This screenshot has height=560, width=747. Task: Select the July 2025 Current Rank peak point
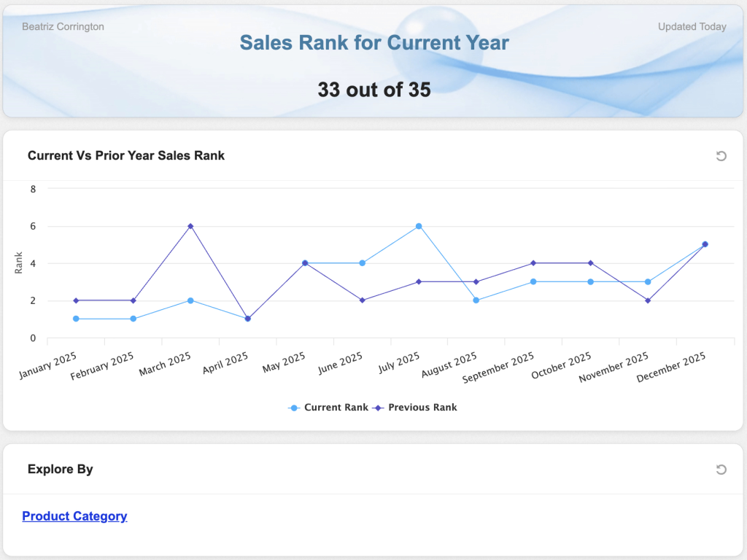(419, 226)
